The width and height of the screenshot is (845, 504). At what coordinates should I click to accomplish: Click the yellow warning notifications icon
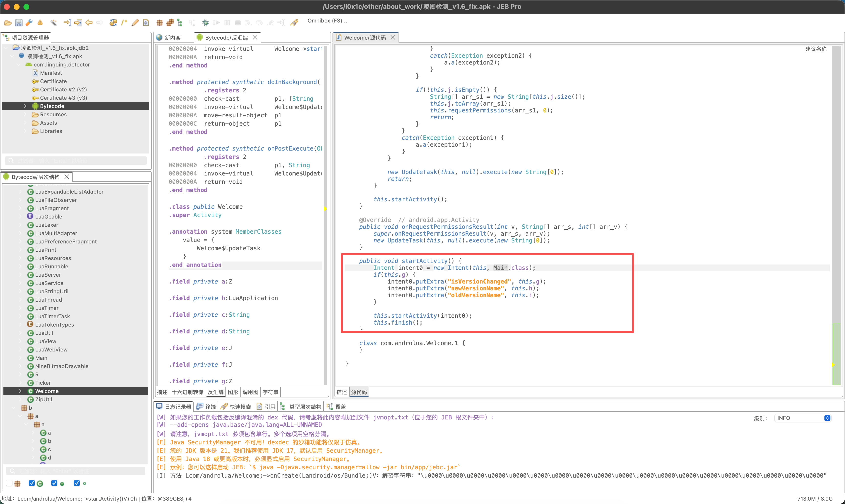coord(40,23)
